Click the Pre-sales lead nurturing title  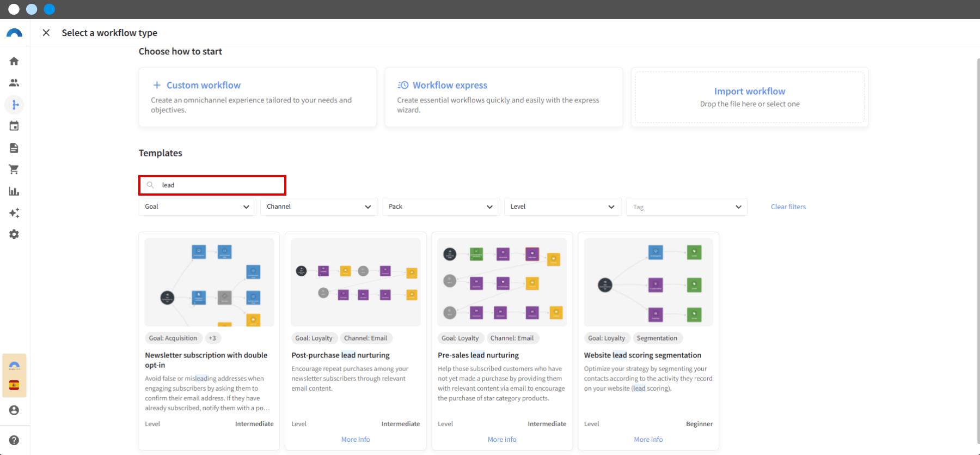tap(478, 355)
